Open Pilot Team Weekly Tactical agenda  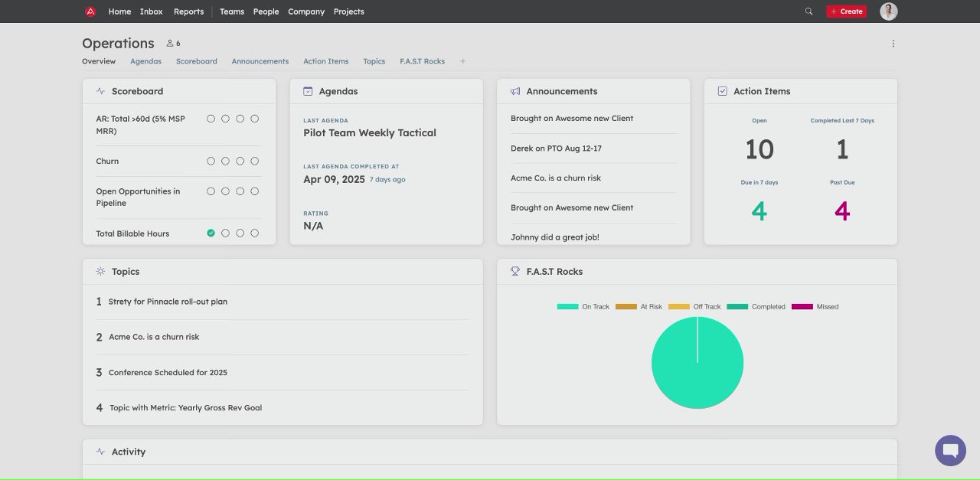(x=370, y=133)
